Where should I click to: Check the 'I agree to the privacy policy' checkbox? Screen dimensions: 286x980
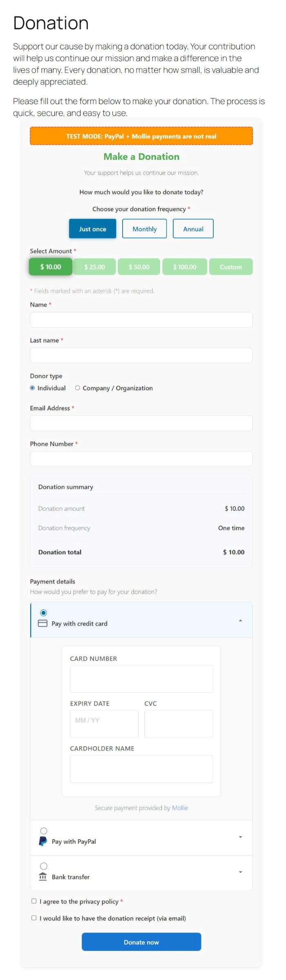(34, 902)
